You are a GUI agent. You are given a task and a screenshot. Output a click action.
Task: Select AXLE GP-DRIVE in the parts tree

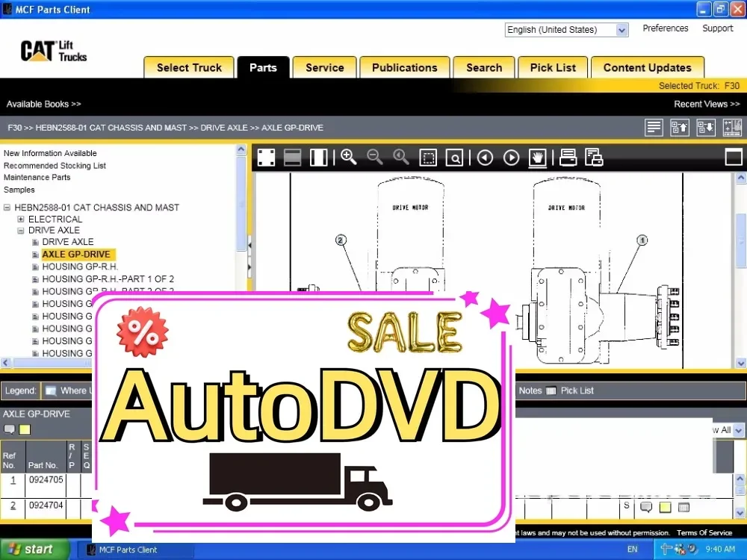point(78,254)
